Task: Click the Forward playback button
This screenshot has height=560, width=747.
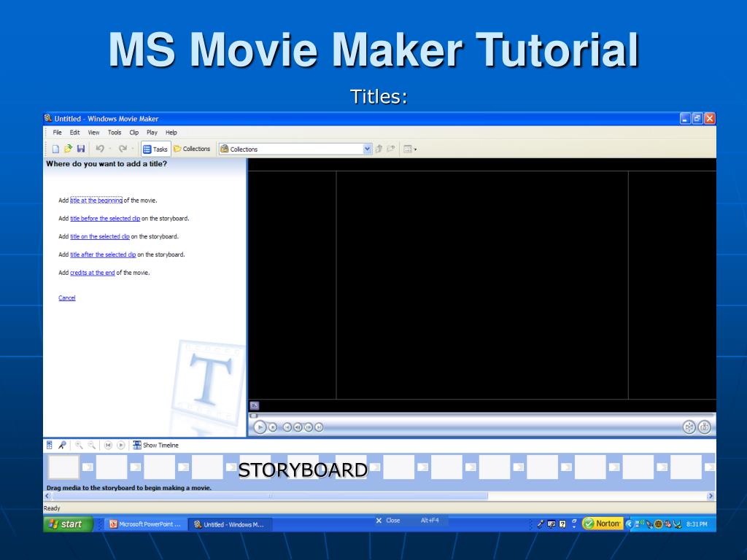Action: point(319,427)
